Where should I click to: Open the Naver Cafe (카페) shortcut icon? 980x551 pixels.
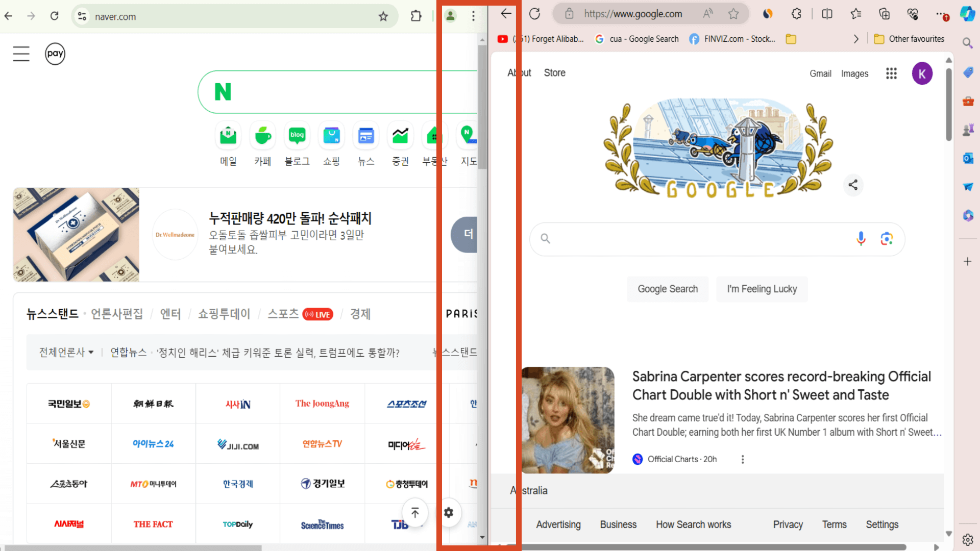pos(263,136)
